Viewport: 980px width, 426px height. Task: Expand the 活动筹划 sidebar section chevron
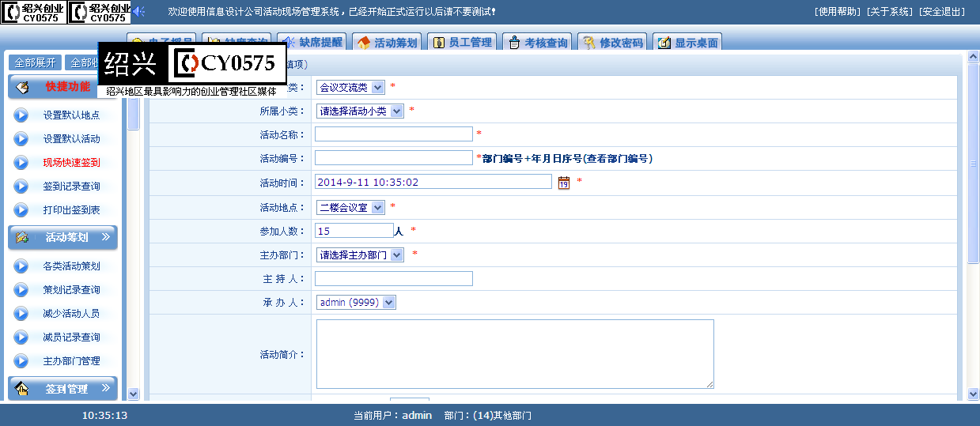pos(106,236)
